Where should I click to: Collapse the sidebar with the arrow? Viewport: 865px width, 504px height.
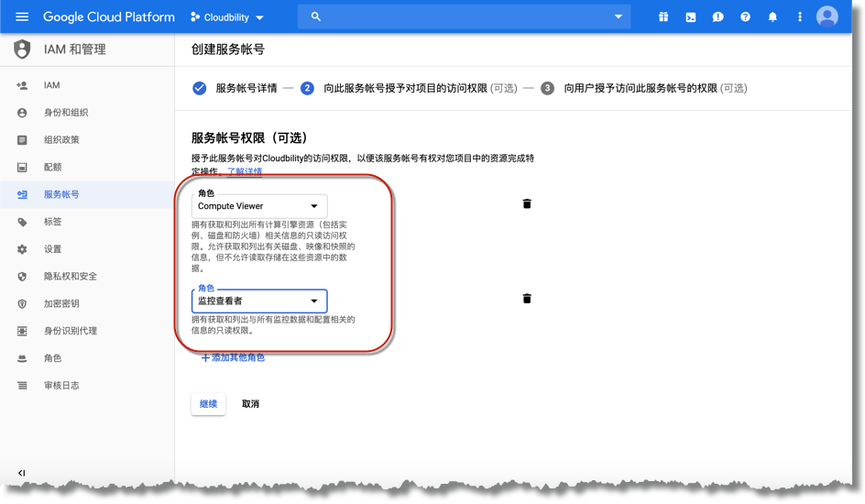click(x=21, y=473)
